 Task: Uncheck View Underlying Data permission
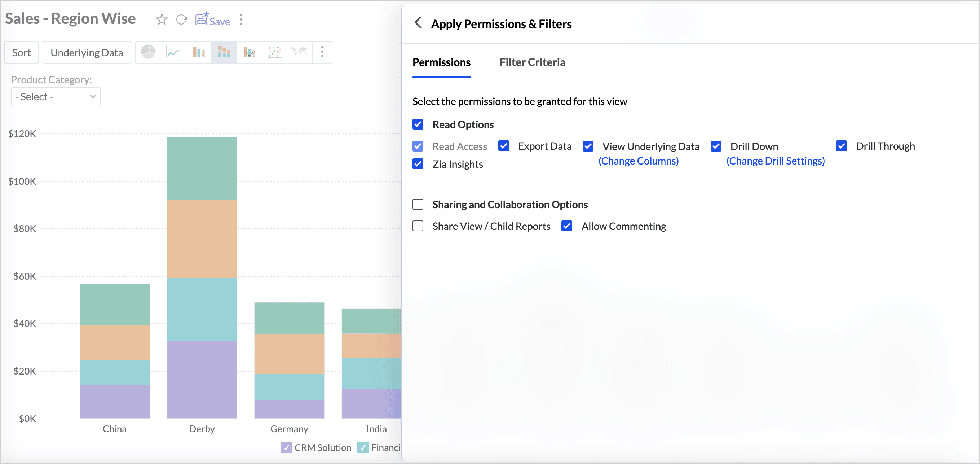[588, 146]
